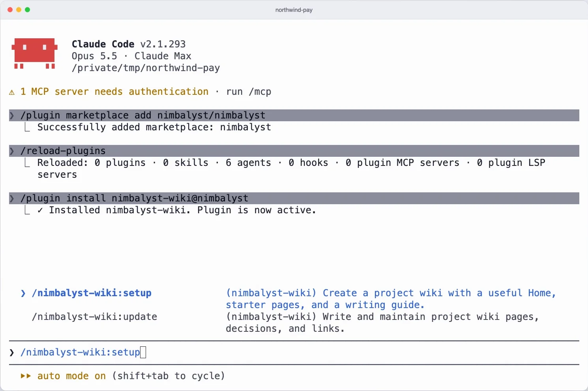
Task: Click the working directory path /private/tmp/northwind-pay
Action: [x=146, y=68]
